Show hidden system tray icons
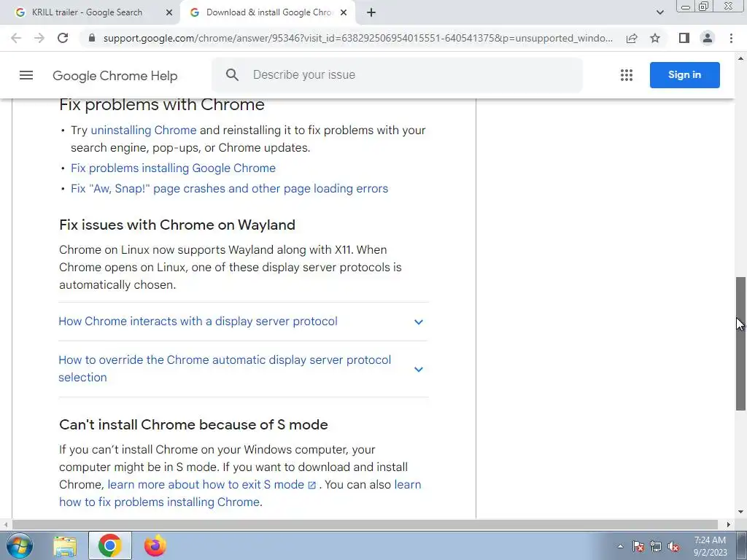Image resolution: width=747 pixels, height=560 pixels. coord(620,546)
